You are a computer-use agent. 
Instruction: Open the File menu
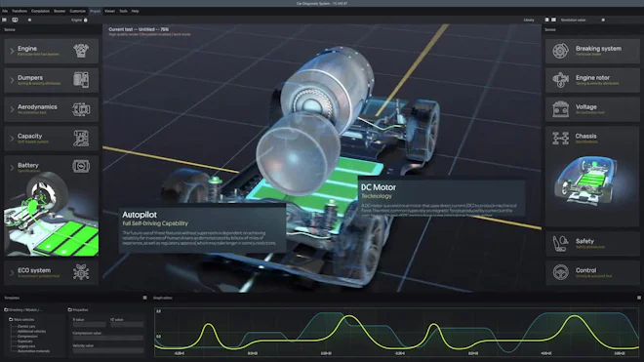click(x=5, y=11)
